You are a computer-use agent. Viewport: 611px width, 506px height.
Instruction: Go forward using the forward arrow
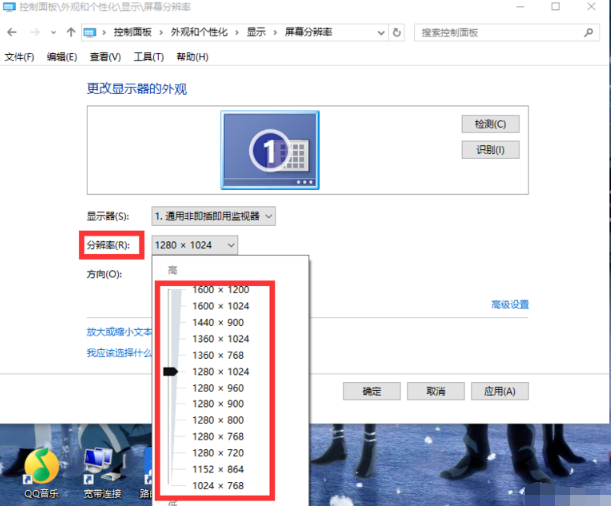(35, 32)
